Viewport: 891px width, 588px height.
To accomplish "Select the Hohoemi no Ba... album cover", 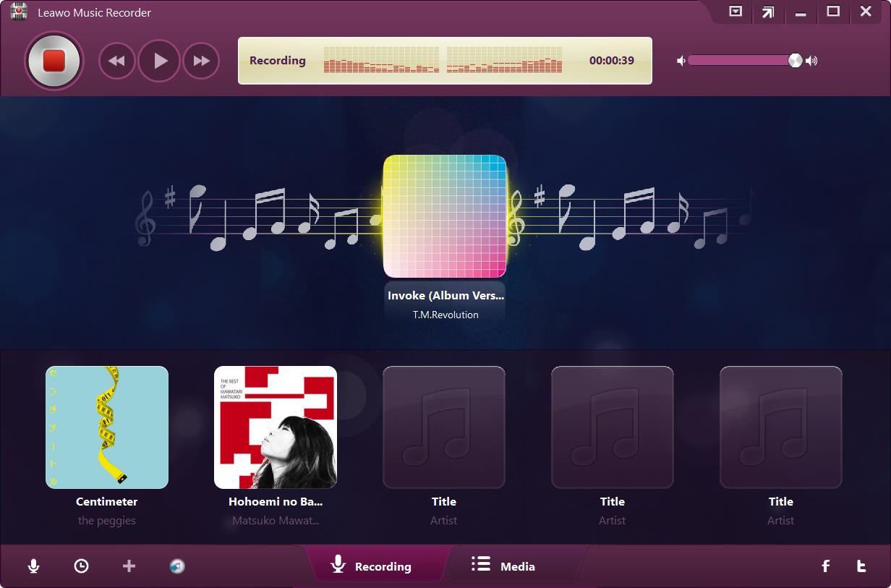I will (276, 427).
